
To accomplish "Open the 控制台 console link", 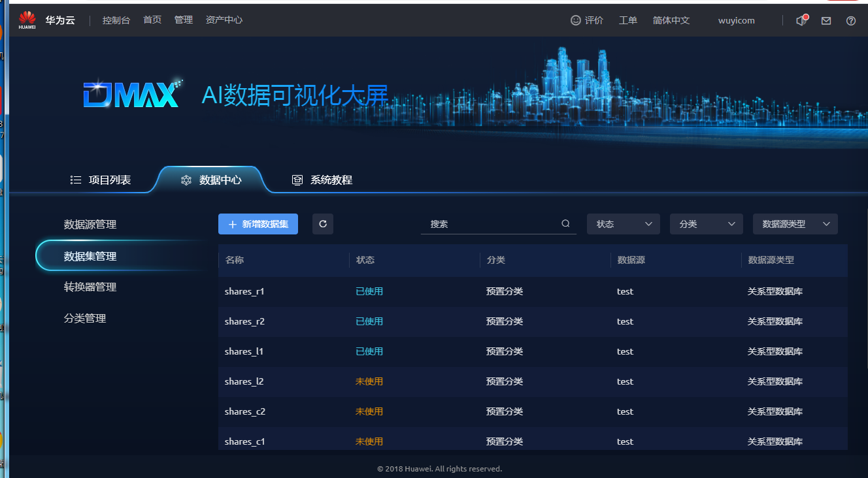I will [x=116, y=20].
